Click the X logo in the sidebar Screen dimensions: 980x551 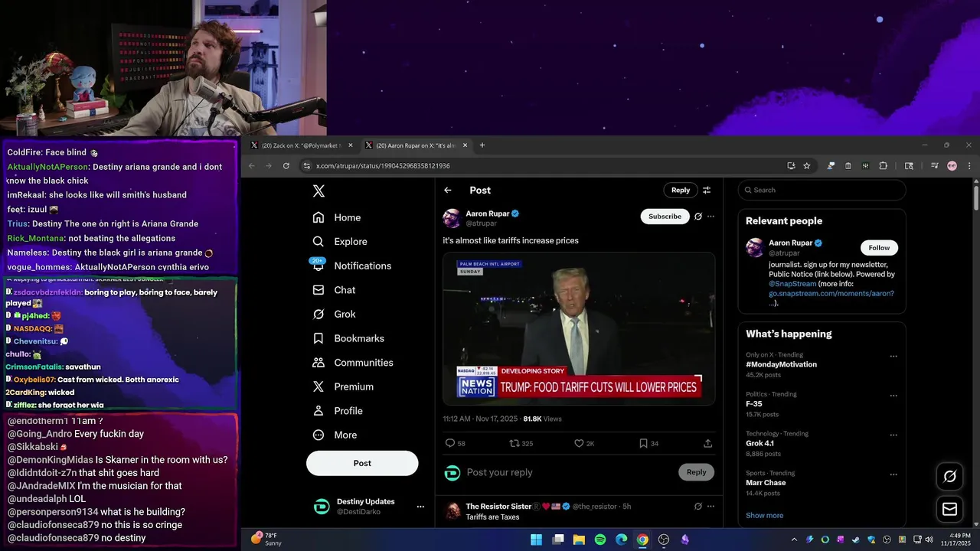coord(318,191)
